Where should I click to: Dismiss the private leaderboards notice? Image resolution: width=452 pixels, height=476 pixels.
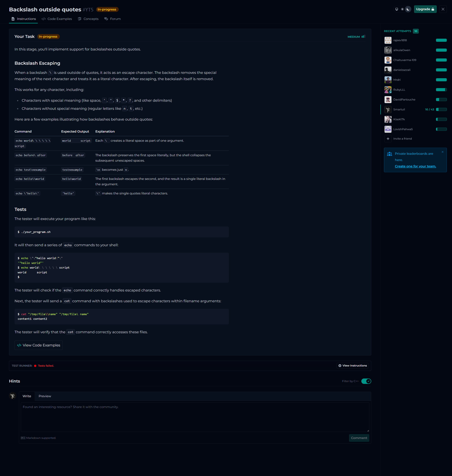pyautogui.click(x=442, y=152)
